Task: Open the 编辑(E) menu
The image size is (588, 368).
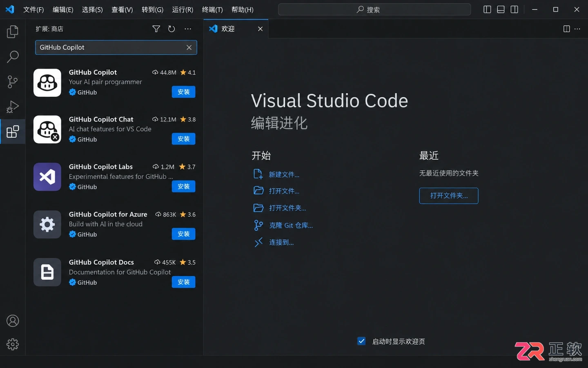Action: (63, 9)
